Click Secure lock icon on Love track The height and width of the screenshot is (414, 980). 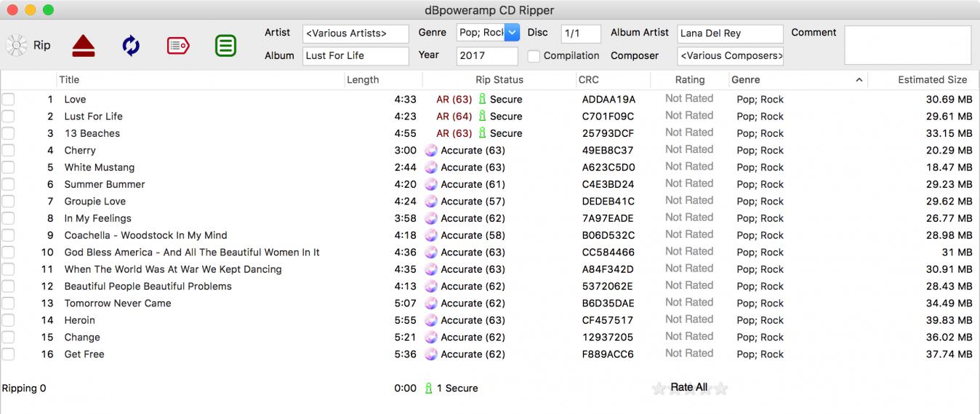coord(481,100)
